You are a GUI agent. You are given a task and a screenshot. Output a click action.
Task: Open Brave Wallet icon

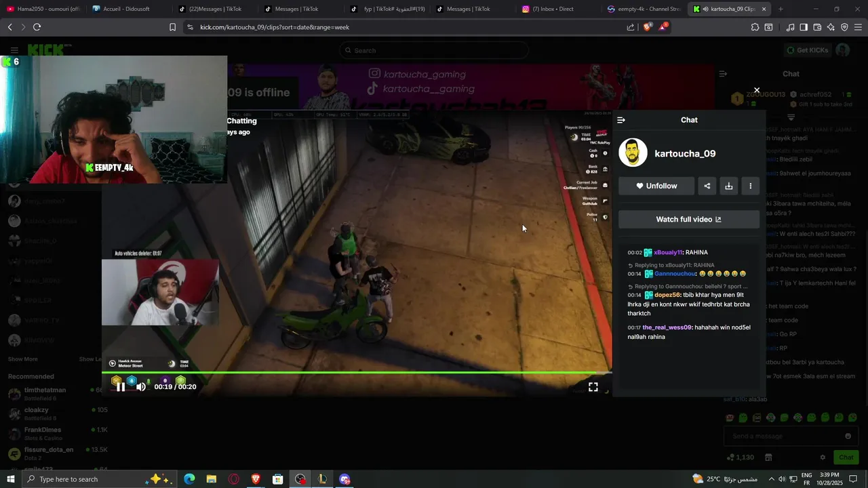point(817,27)
